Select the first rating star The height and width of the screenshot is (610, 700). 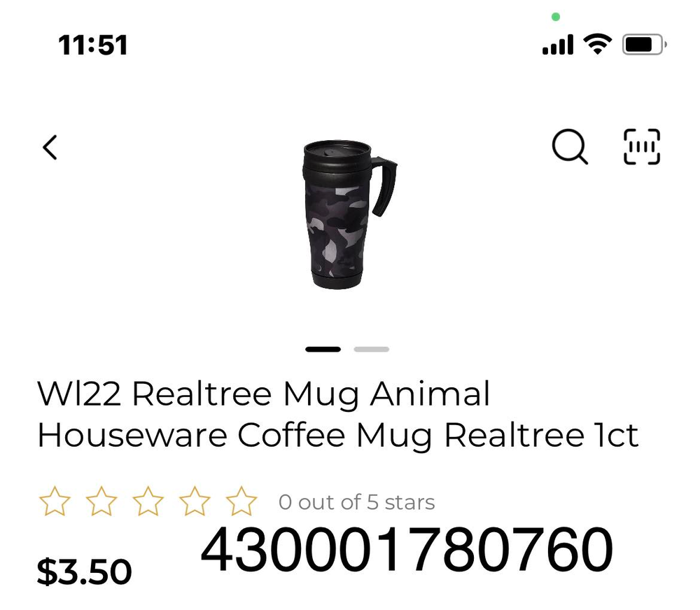(x=55, y=501)
